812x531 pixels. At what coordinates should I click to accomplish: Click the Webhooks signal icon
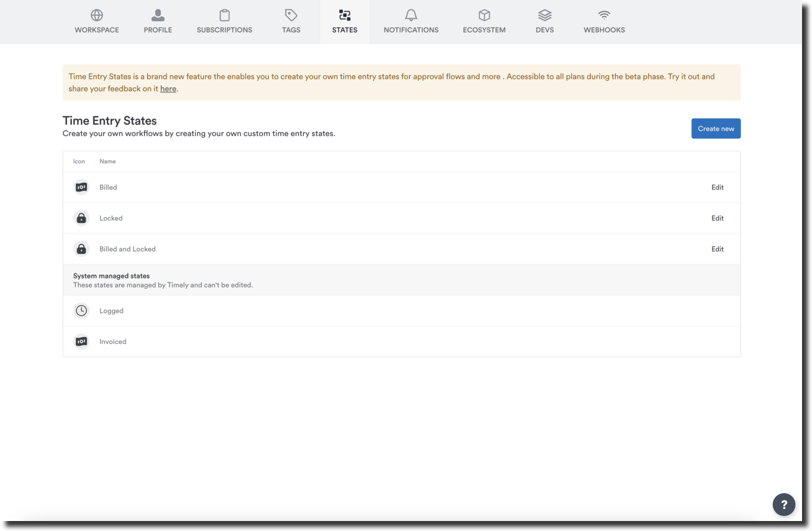tap(604, 15)
